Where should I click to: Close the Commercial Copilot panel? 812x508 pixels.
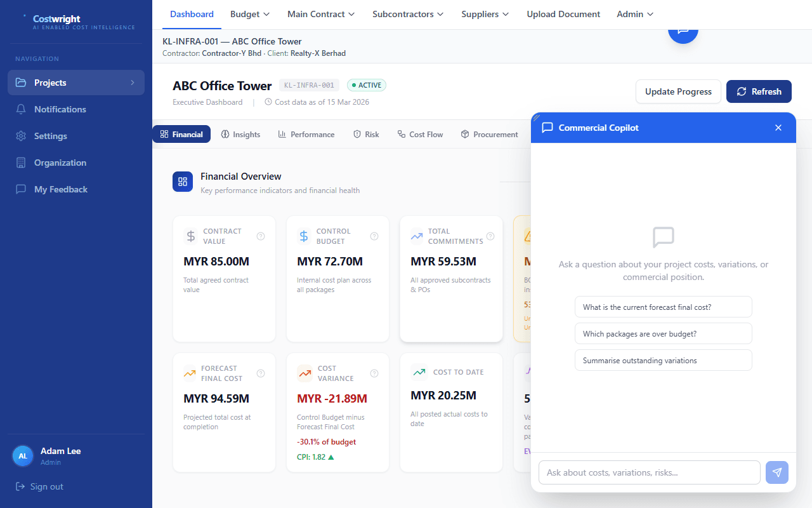[778, 128]
